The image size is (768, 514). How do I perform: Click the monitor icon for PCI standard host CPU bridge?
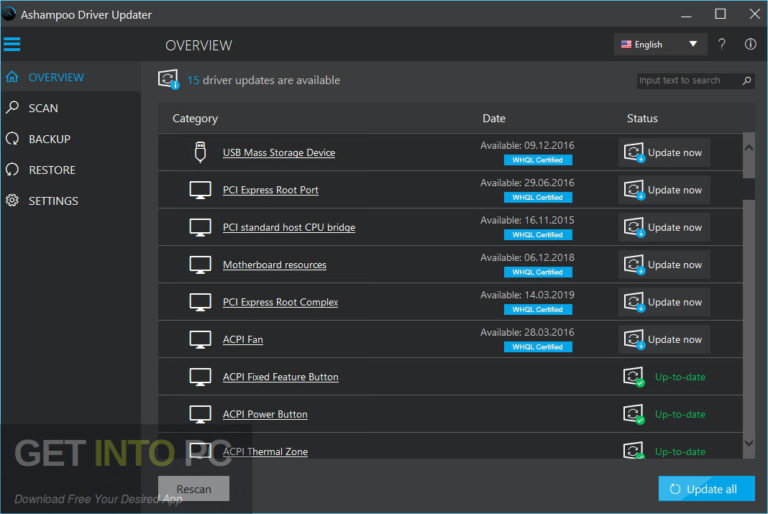(200, 227)
